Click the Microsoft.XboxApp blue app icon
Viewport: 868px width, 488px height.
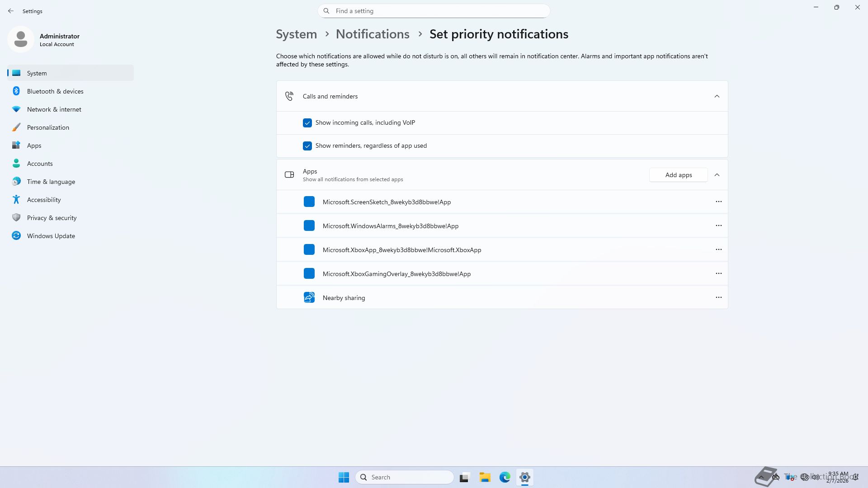[309, 249]
